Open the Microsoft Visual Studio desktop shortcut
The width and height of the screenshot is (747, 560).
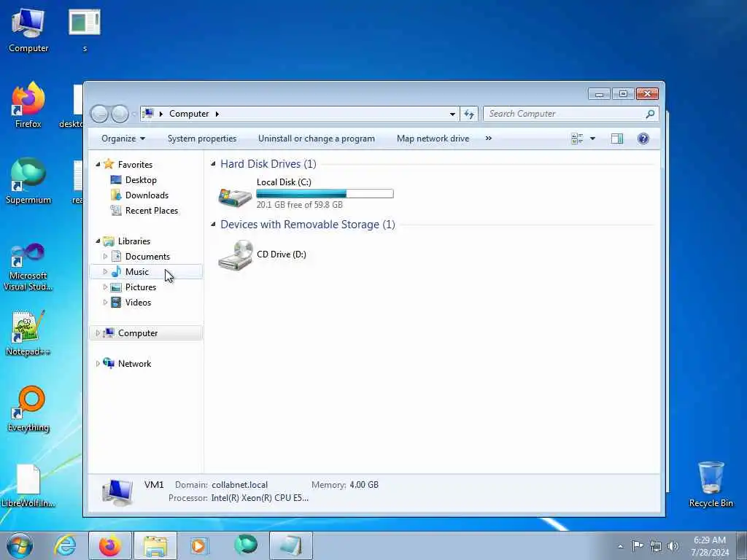tap(28, 267)
